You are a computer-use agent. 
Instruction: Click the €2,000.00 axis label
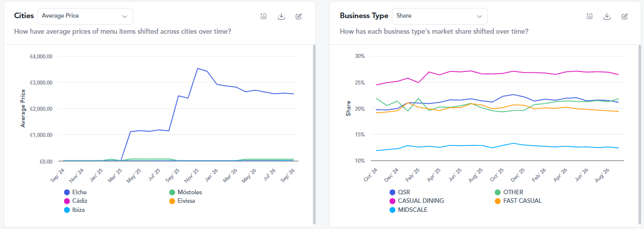41,109
